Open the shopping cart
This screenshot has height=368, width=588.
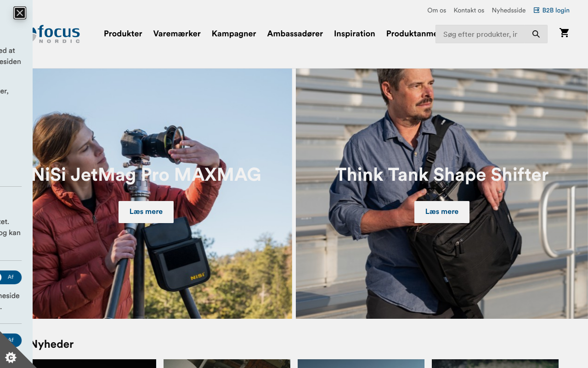(565, 33)
